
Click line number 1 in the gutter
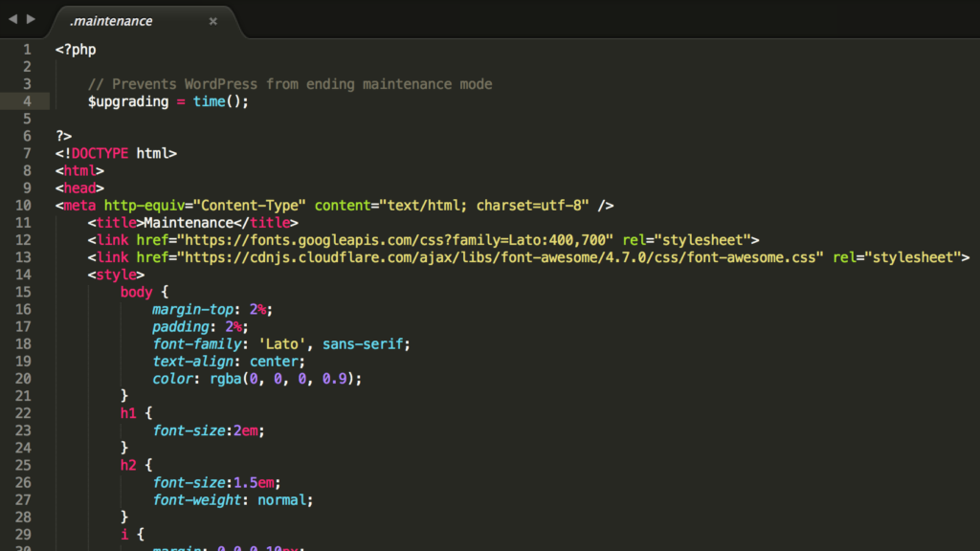27,50
